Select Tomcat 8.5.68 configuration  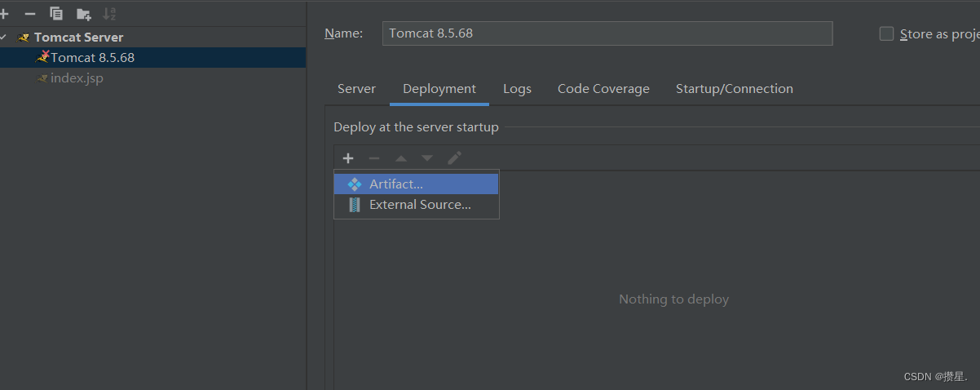point(152,58)
